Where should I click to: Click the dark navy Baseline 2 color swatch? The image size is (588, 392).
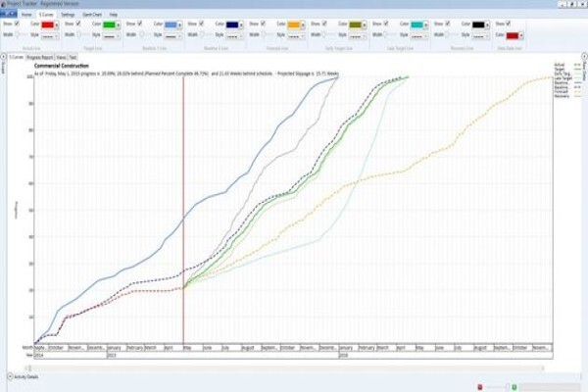coord(232,24)
